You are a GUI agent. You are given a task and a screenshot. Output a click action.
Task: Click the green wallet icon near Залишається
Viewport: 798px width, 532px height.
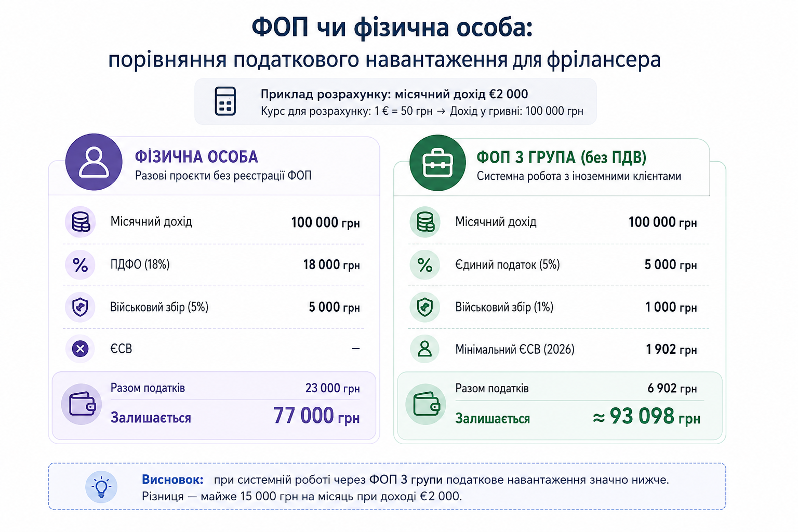pyautogui.click(x=426, y=404)
